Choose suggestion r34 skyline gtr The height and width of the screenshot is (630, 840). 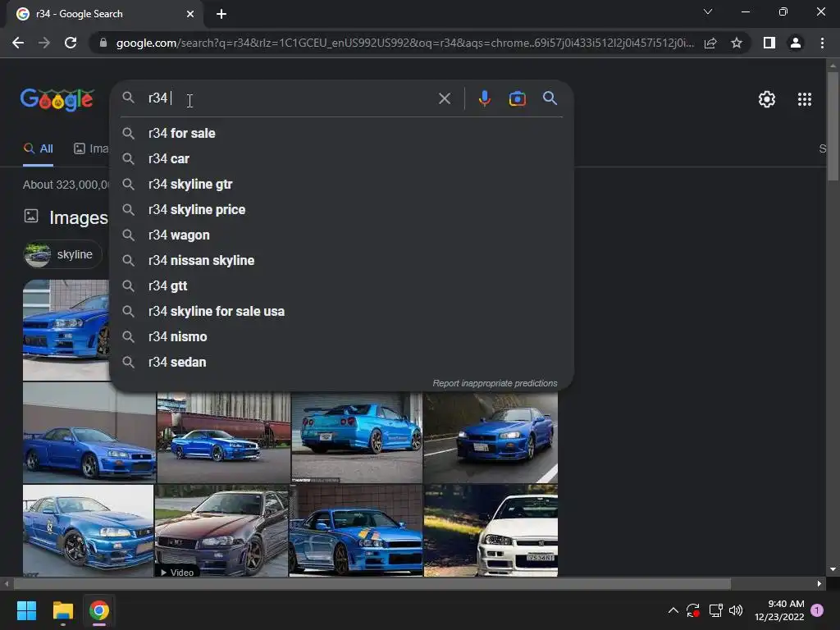pos(341,185)
